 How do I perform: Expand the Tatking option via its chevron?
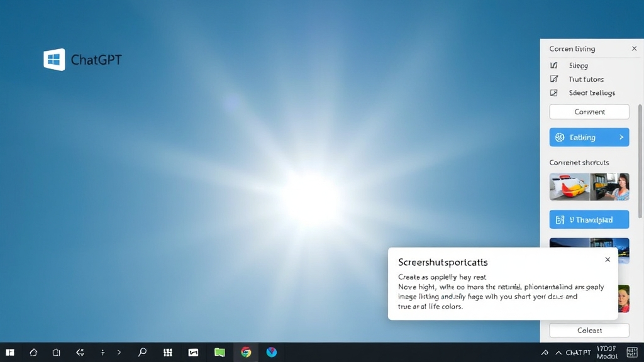click(x=619, y=137)
